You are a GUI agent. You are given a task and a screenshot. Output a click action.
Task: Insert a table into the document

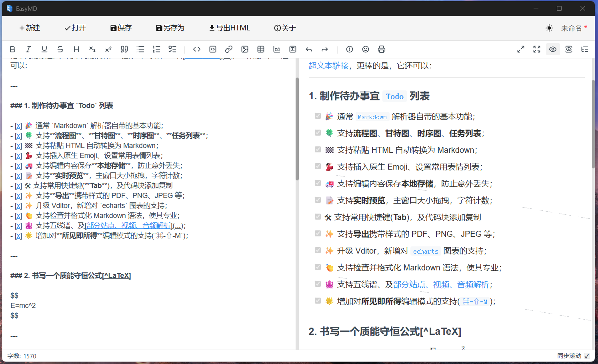click(260, 49)
